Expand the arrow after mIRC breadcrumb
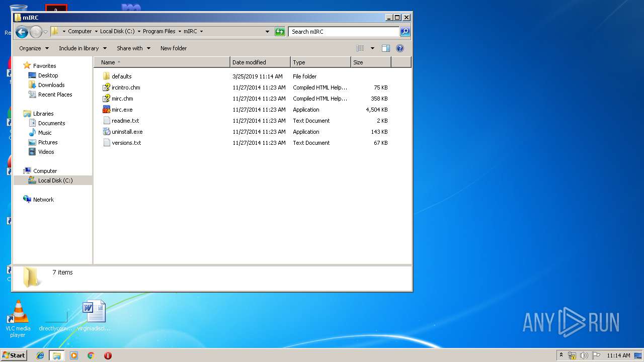 click(x=201, y=31)
